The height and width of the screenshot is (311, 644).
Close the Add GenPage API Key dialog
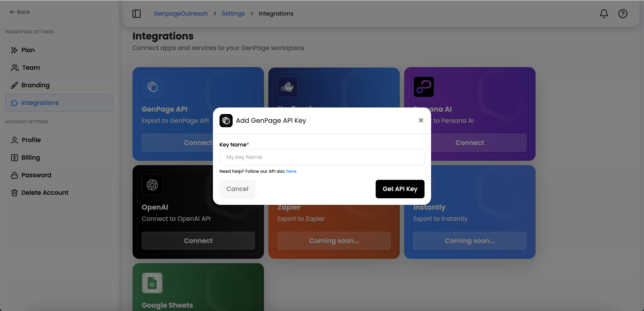click(421, 120)
